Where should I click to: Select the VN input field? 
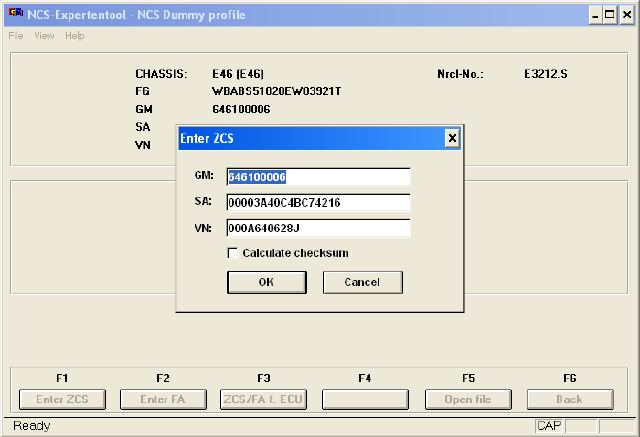[318, 228]
